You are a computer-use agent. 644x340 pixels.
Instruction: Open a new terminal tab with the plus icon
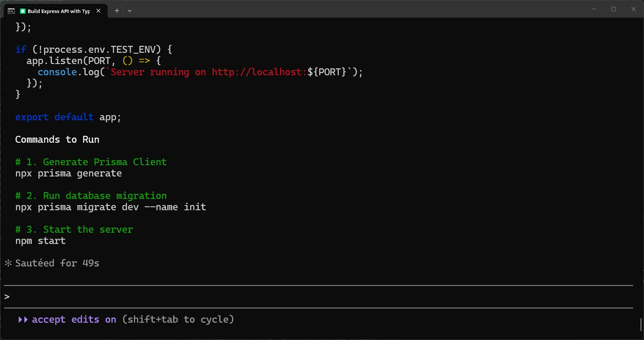[x=117, y=11]
